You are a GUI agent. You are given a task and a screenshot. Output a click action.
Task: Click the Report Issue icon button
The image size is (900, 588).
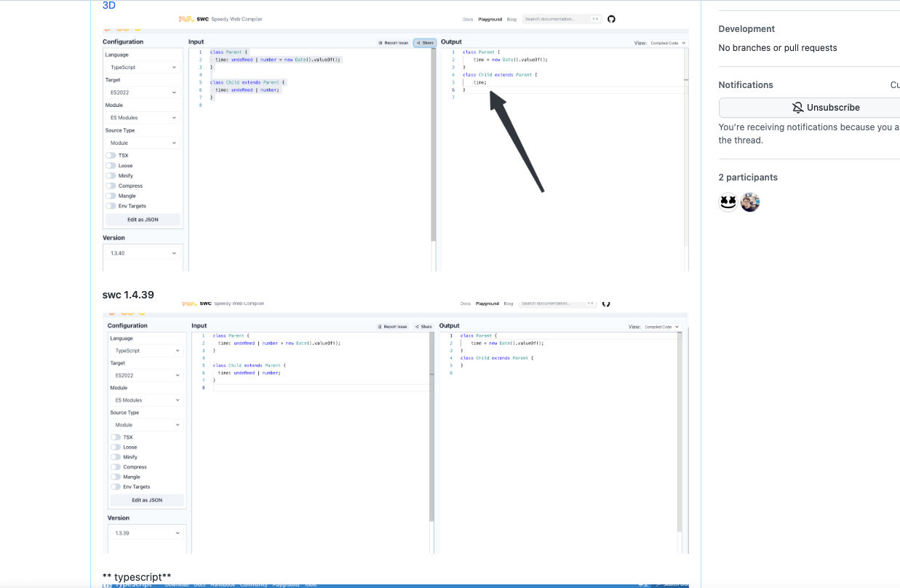(x=381, y=42)
